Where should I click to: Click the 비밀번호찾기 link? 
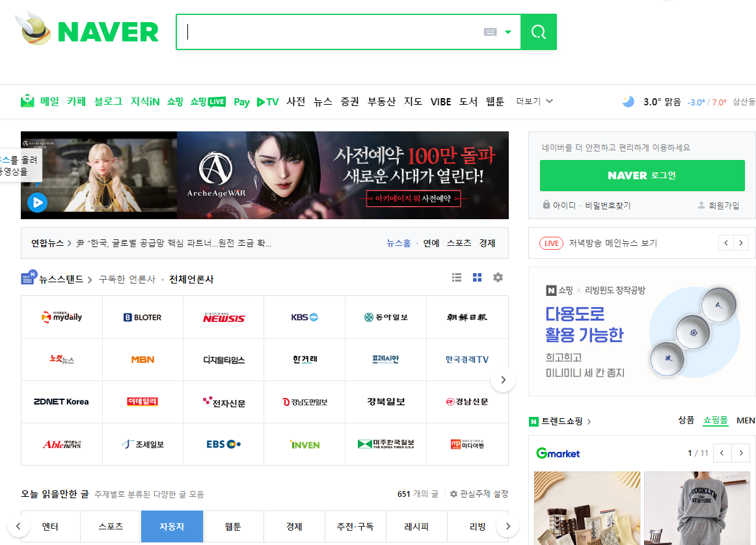[608, 206]
